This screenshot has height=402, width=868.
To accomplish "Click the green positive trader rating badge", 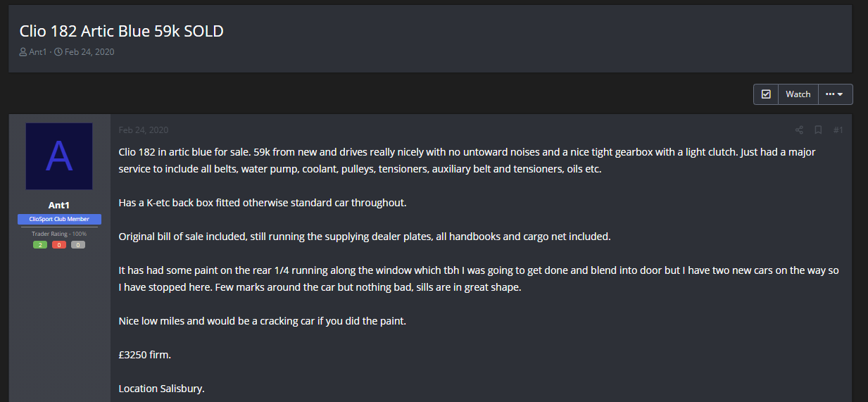I will coord(40,245).
